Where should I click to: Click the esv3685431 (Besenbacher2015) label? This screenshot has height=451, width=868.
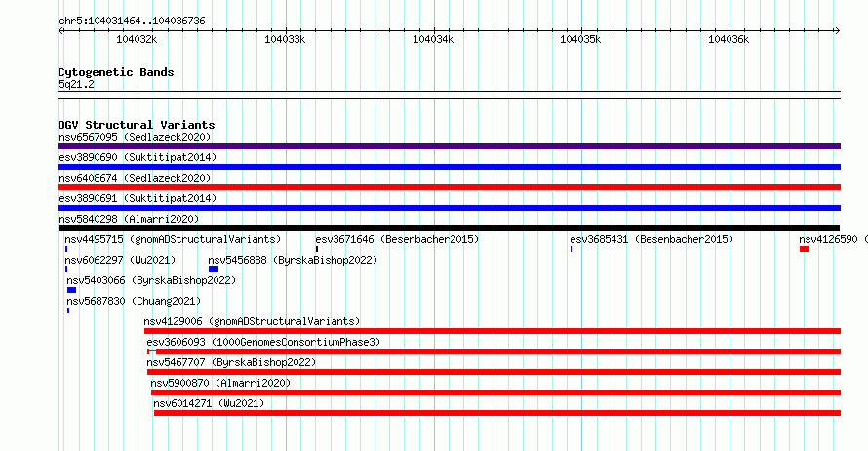pos(651,239)
